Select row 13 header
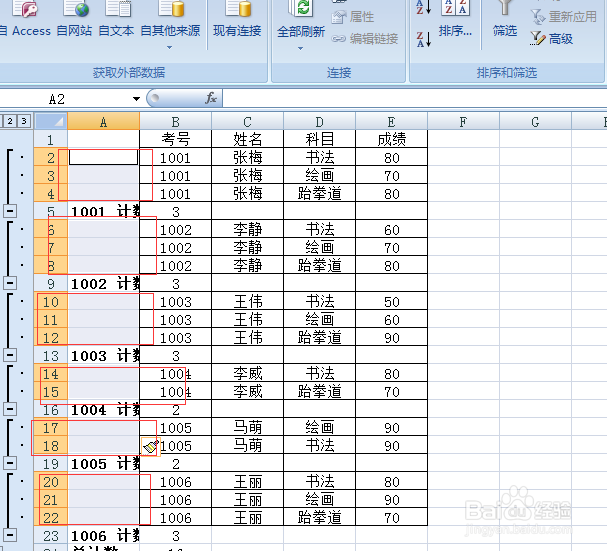Image resolution: width=607 pixels, height=551 pixels. [x=51, y=355]
